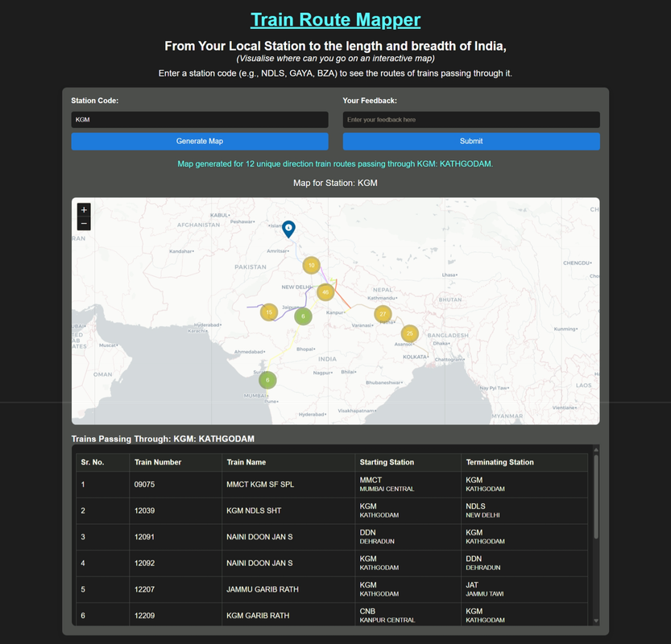Viewport: 671px width, 644px height.
Task: Select train number 12209
Action: (x=145, y=616)
